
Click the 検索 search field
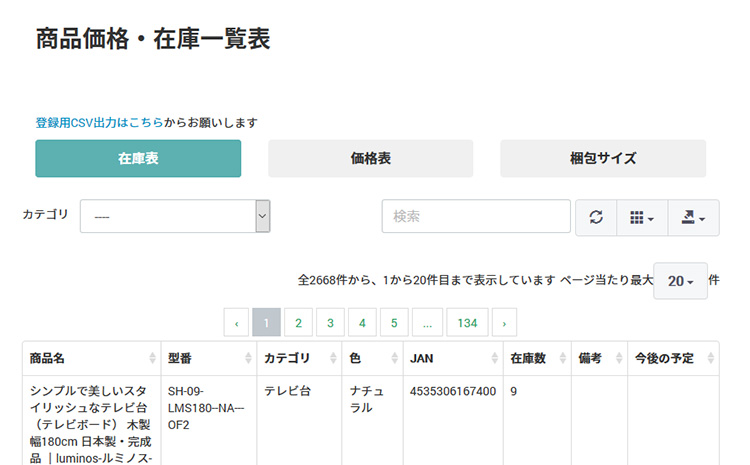click(x=476, y=216)
